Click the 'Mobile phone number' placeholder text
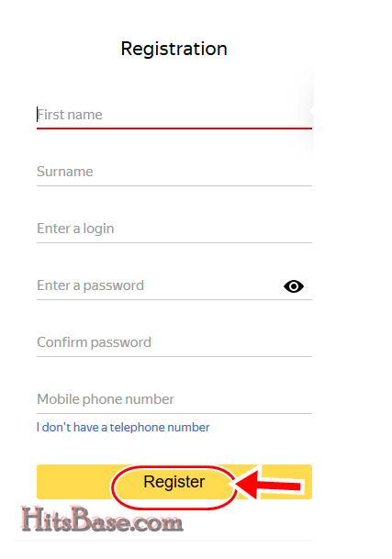 tap(106, 399)
